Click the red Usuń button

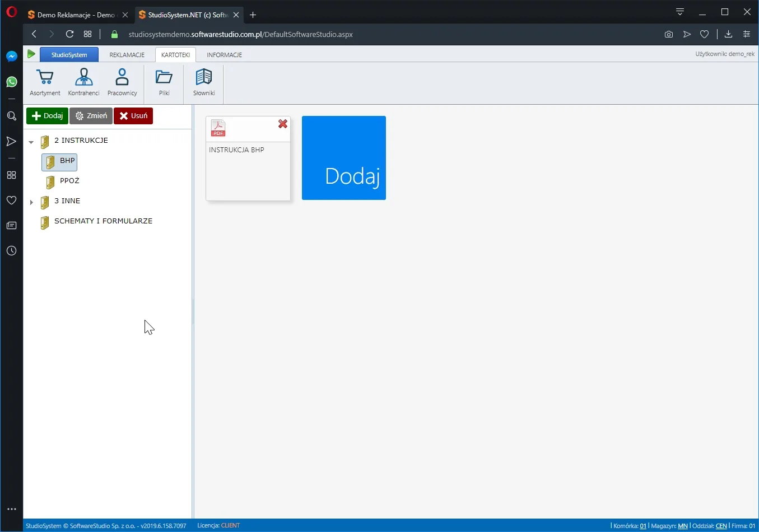click(x=133, y=116)
